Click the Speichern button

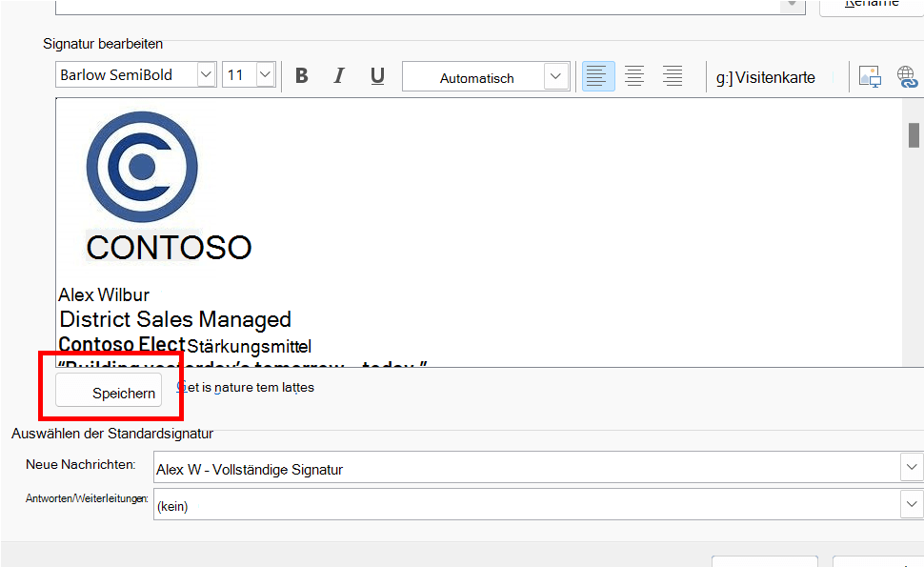click(109, 390)
